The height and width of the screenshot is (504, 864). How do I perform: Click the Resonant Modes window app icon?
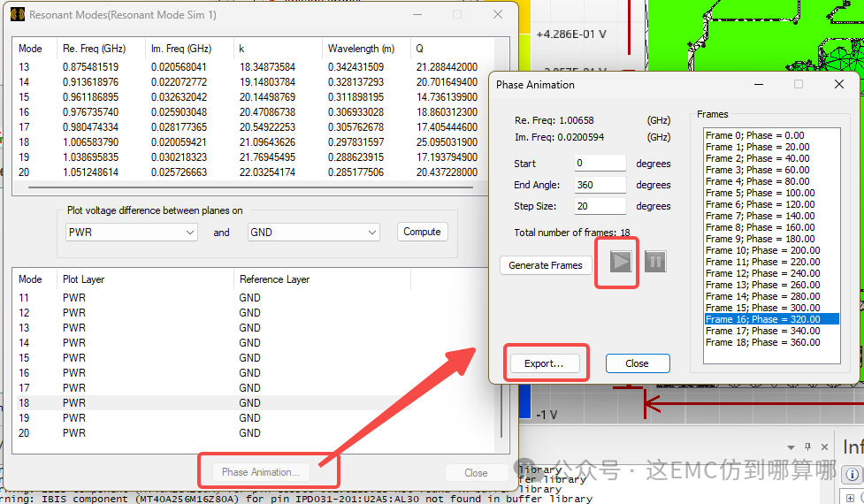coord(18,14)
